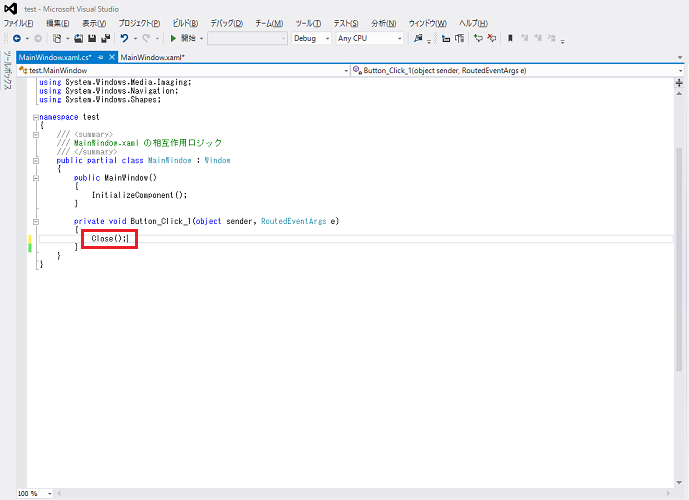Viewport: 689px width, 500px height.
Task: Click the Navigate Backward arrow icon
Action: pyautogui.click(x=17, y=39)
